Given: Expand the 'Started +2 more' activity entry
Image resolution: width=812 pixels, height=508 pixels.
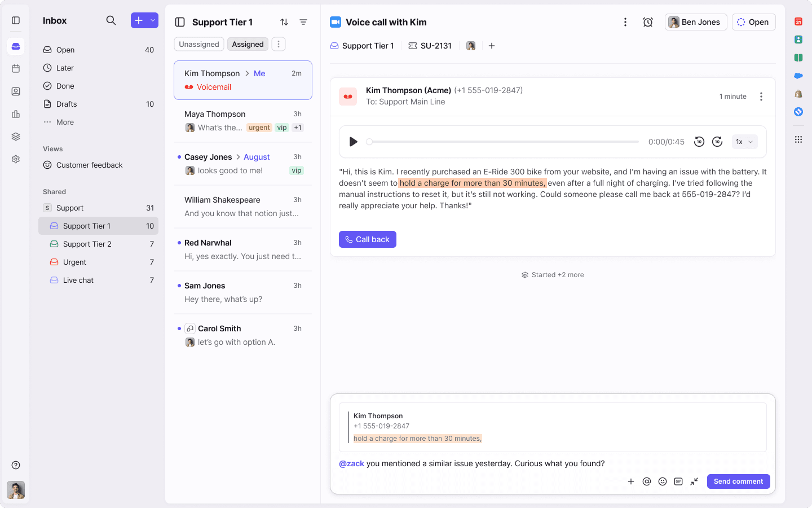Looking at the screenshot, I should [553, 275].
